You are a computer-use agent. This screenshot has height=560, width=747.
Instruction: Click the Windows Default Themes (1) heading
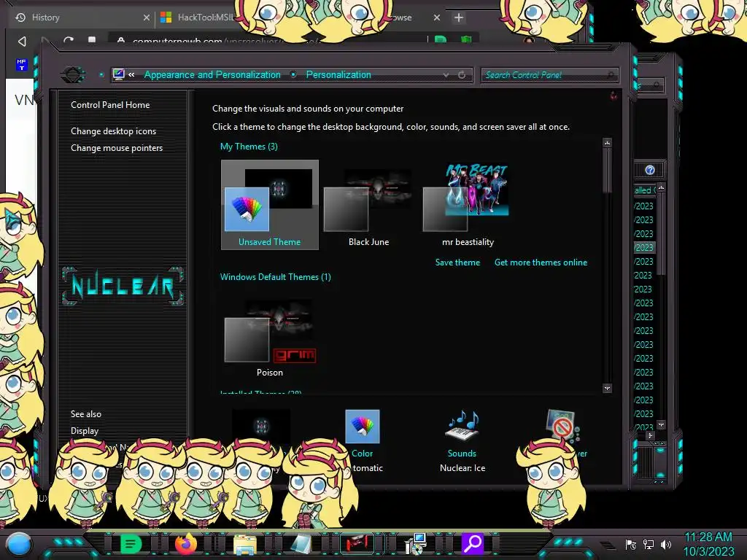(x=275, y=276)
